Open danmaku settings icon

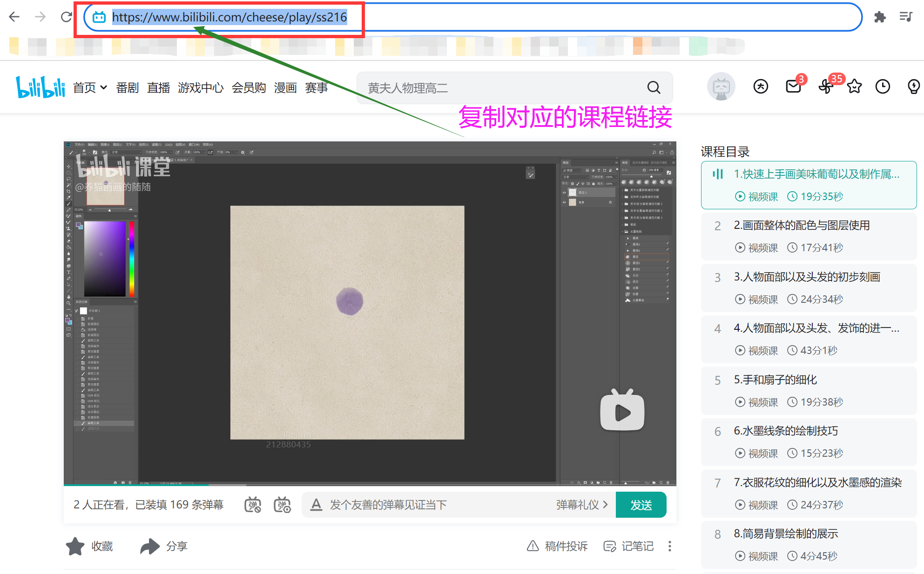pyautogui.click(x=282, y=505)
